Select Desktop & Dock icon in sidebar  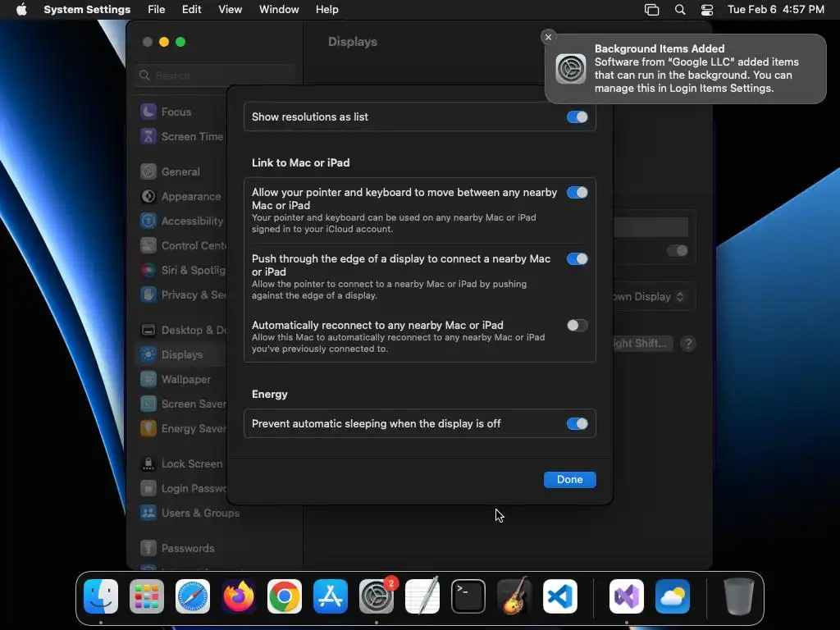pos(148,330)
